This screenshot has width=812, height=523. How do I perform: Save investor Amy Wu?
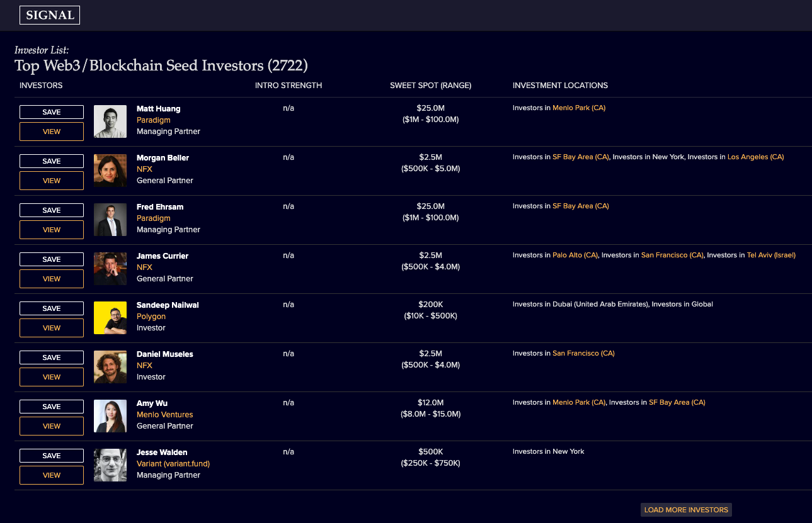[52, 407]
